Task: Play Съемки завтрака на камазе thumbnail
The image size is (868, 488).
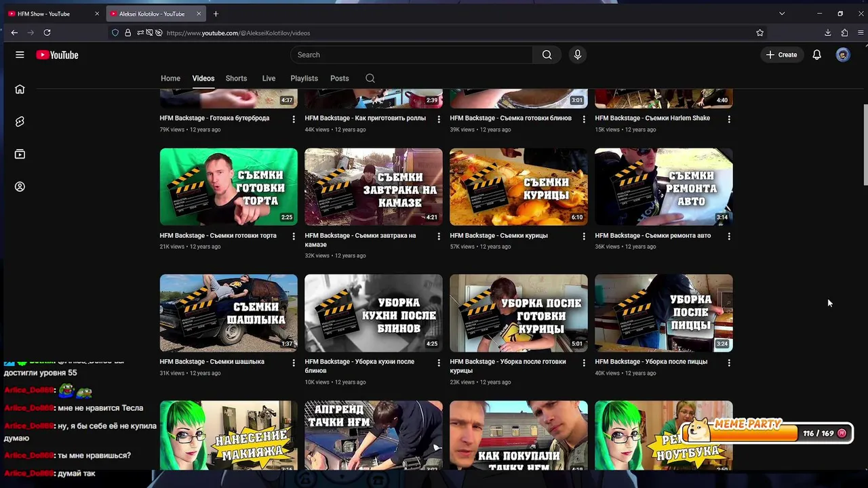Action: 374,186
